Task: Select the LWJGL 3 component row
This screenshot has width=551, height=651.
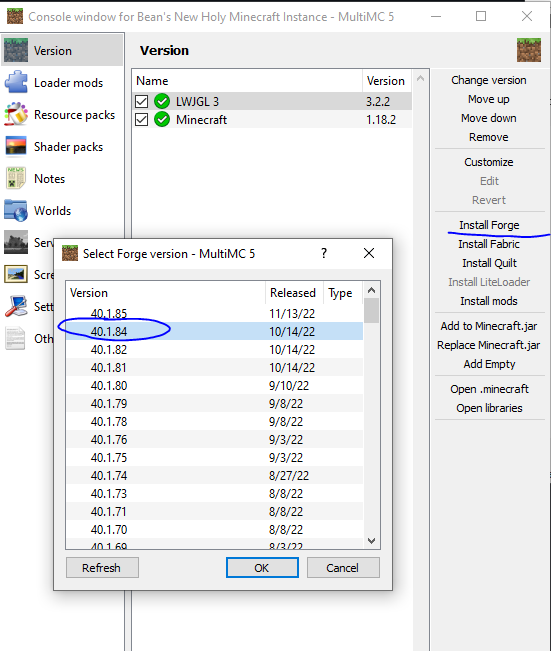Action: 272,101
